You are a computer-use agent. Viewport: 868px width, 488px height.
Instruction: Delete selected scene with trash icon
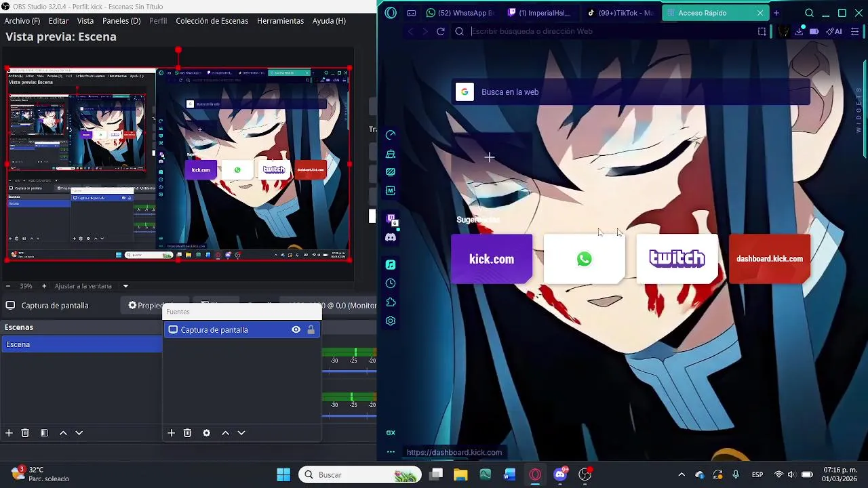(x=25, y=433)
